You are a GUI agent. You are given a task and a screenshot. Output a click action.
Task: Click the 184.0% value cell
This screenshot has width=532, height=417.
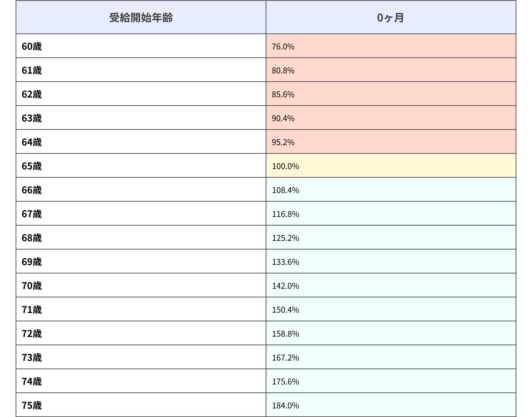click(x=285, y=405)
